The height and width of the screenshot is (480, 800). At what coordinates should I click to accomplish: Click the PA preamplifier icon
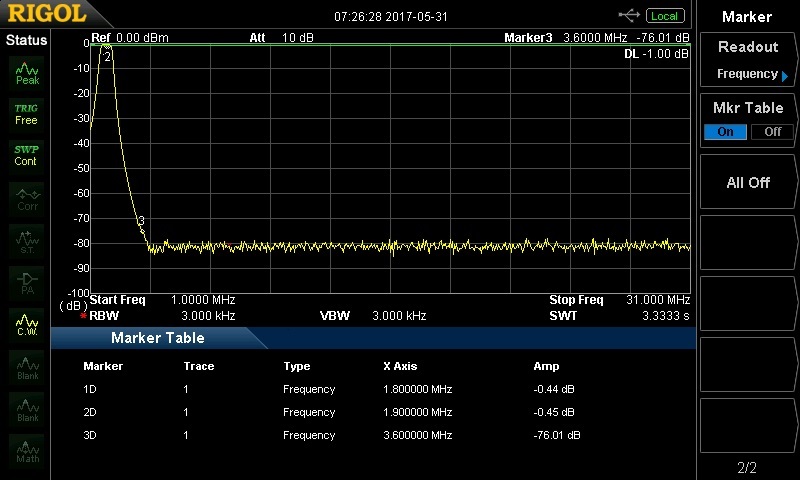pyautogui.click(x=27, y=284)
